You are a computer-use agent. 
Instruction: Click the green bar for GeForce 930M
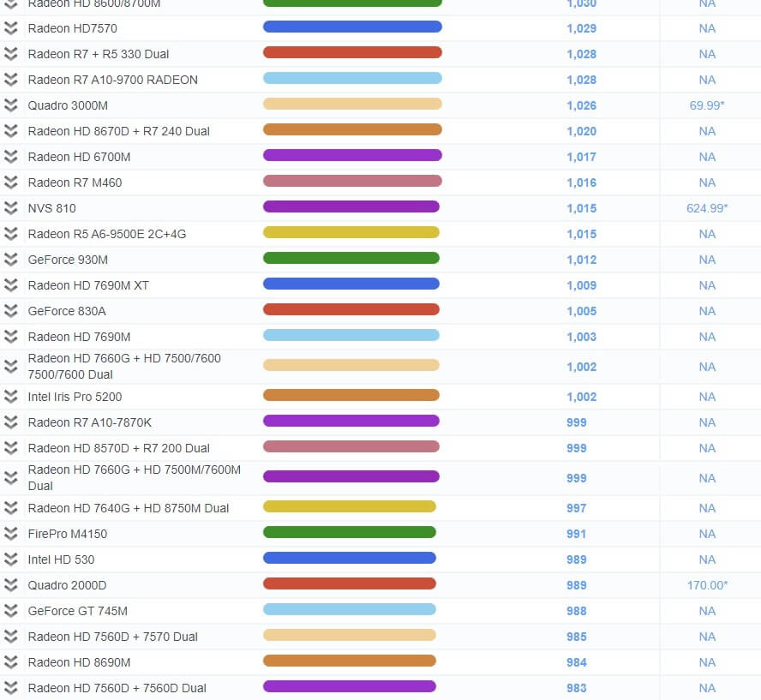[351, 258]
